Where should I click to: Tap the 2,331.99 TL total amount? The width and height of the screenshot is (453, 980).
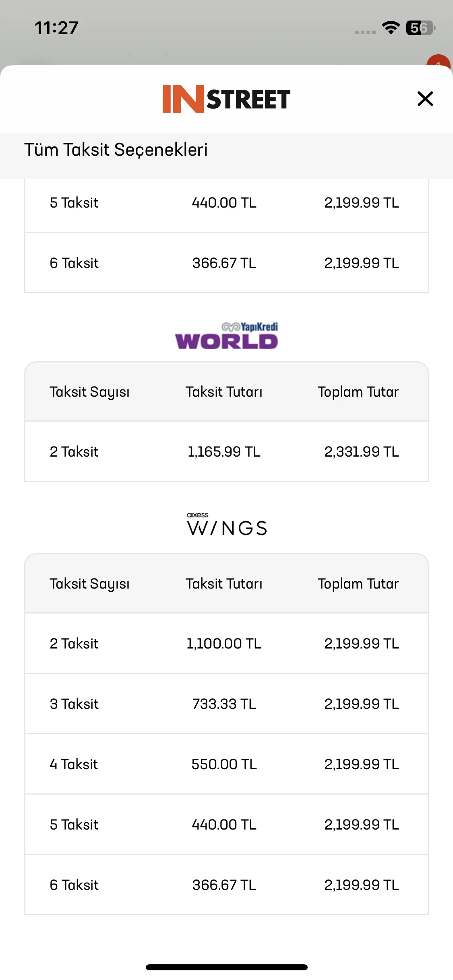tap(362, 452)
